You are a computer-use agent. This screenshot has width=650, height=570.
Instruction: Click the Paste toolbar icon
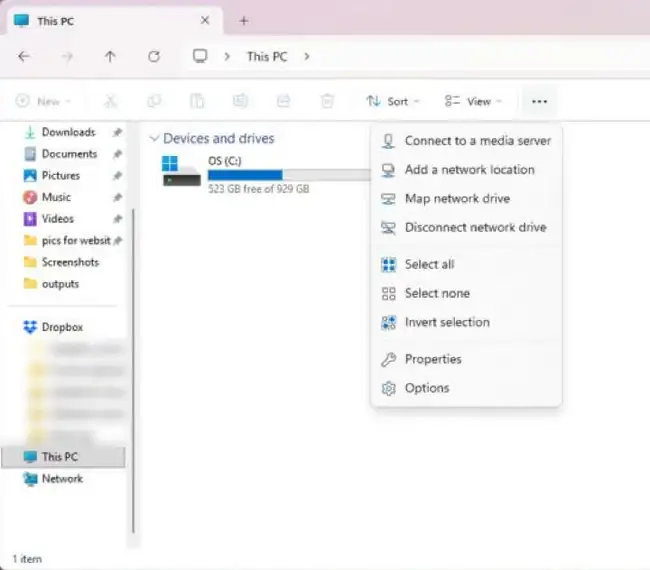click(x=197, y=101)
